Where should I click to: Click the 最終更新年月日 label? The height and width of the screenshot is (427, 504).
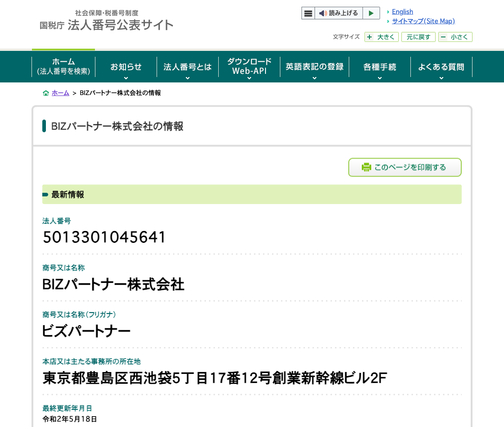tap(67, 409)
